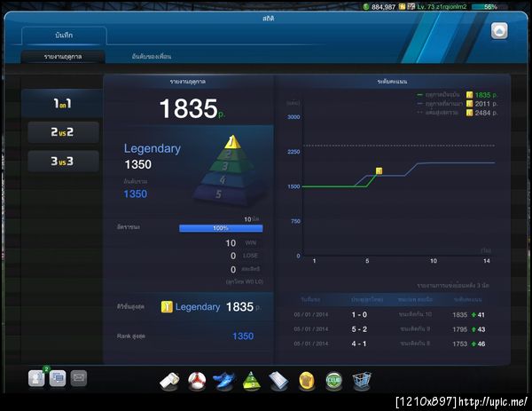Click the 4 - 1 match result
This screenshot has width=532, height=411.
(359, 344)
